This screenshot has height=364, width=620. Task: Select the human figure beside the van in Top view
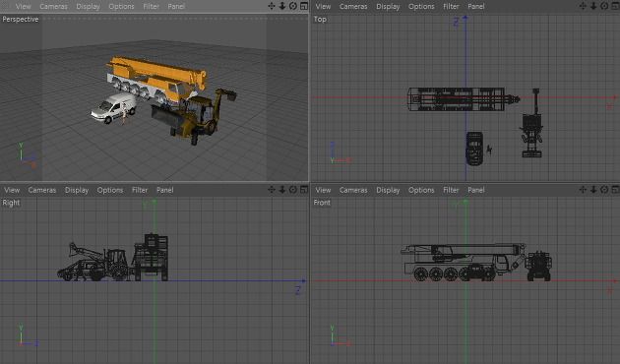pos(489,150)
